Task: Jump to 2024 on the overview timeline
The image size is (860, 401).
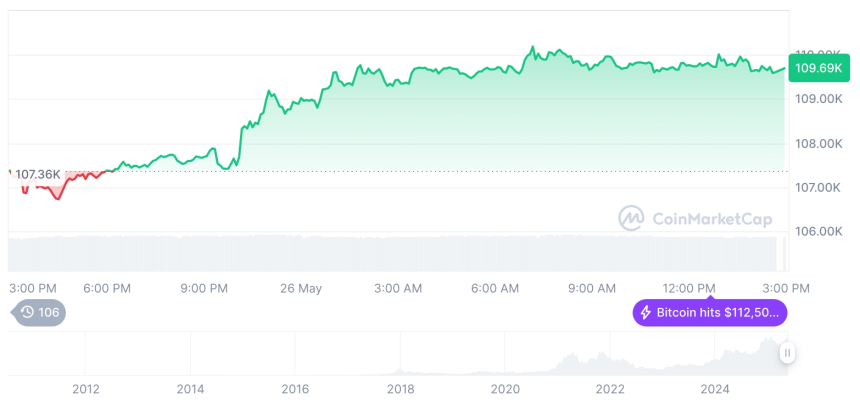Action: point(715,388)
